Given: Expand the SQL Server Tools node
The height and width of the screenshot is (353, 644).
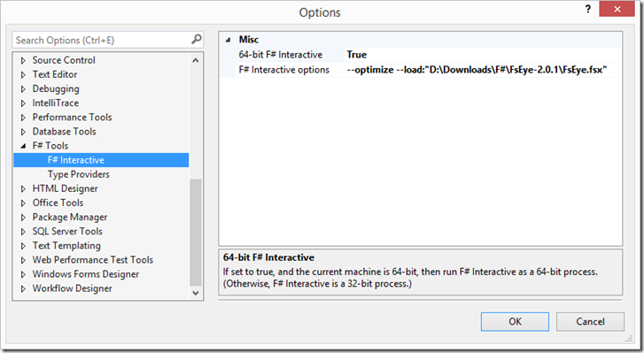Looking at the screenshot, I should point(23,232).
